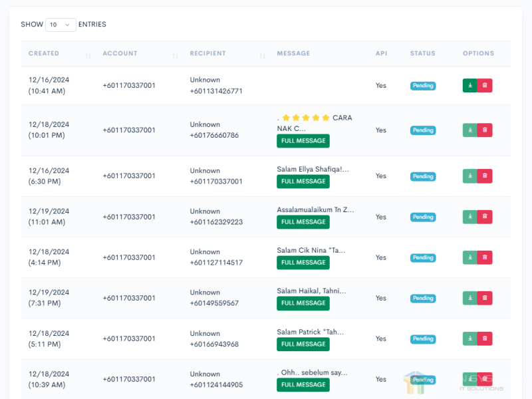
Task: View full message for Salam Ellya Shafiqa
Action: tap(303, 181)
